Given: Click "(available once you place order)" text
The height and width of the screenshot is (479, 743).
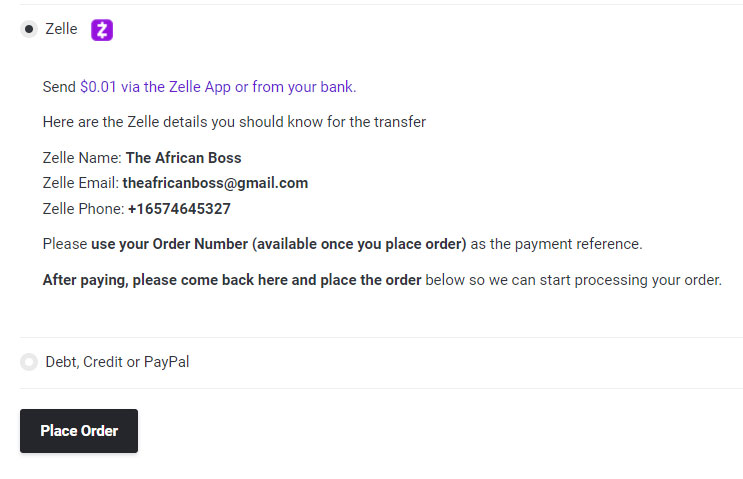Looking at the screenshot, I should (x=359, y=244).
